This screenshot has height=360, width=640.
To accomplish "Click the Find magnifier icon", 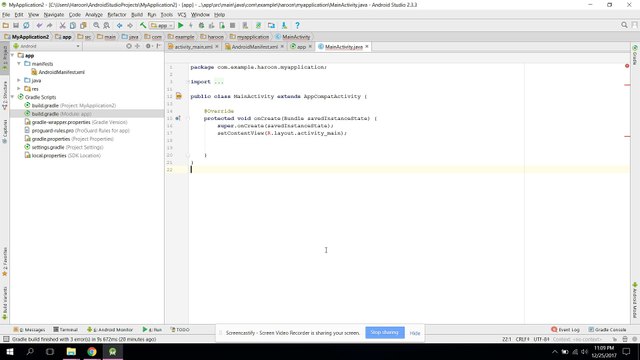I will point(96,25).
